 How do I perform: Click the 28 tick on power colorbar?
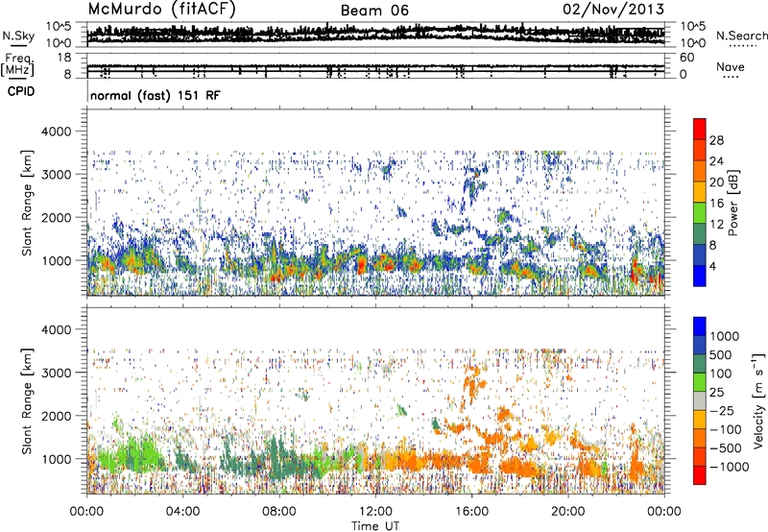pos(716,140)
